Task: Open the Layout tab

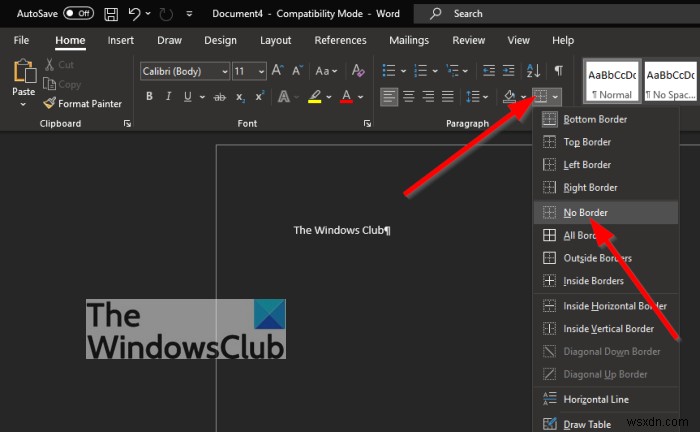Action: point(275,40)
